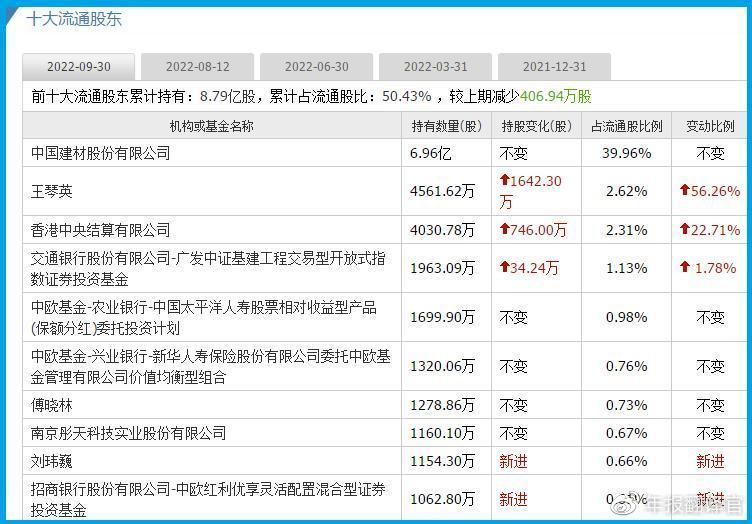Select 招商银行 中欧红利优享 fund name

tap(208, 499)
